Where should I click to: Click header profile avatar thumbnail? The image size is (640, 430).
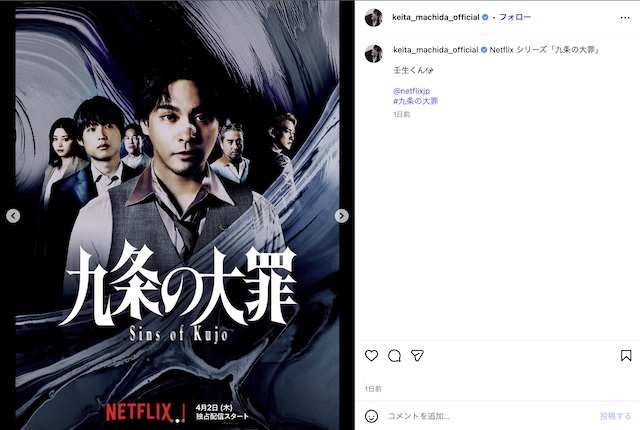coord(373,18)
